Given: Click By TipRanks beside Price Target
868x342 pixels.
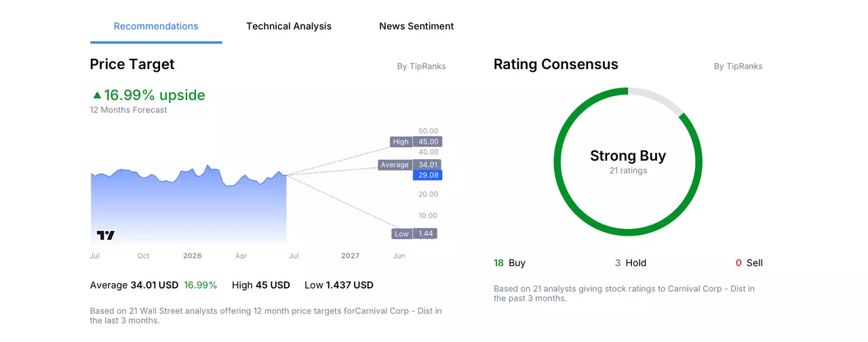Looking at the screenshot, I should (421, 66).
